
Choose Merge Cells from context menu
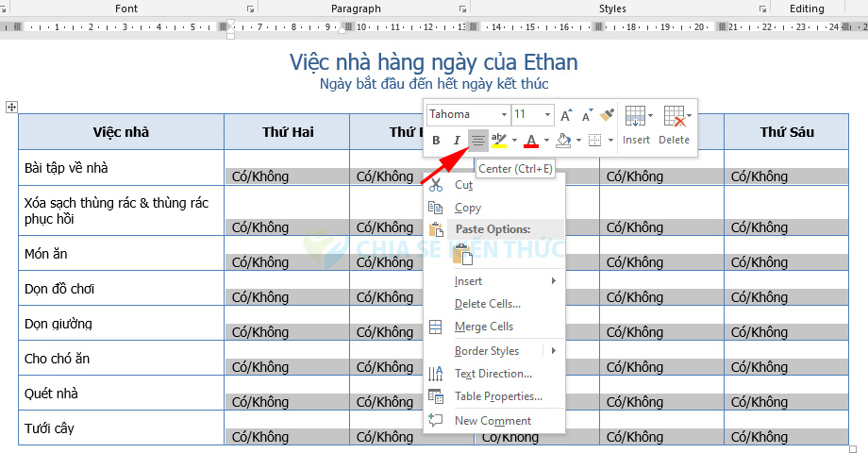click(483, 327)
